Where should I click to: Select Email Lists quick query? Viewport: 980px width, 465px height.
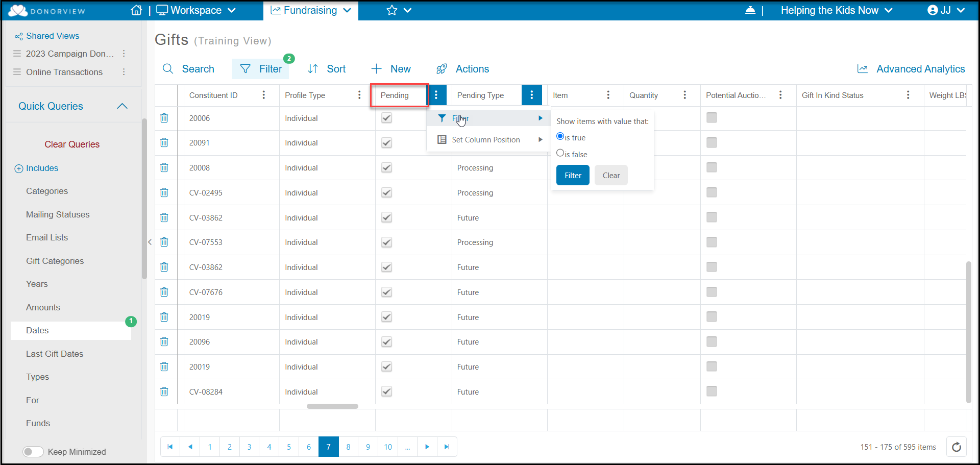pos(47,237)
